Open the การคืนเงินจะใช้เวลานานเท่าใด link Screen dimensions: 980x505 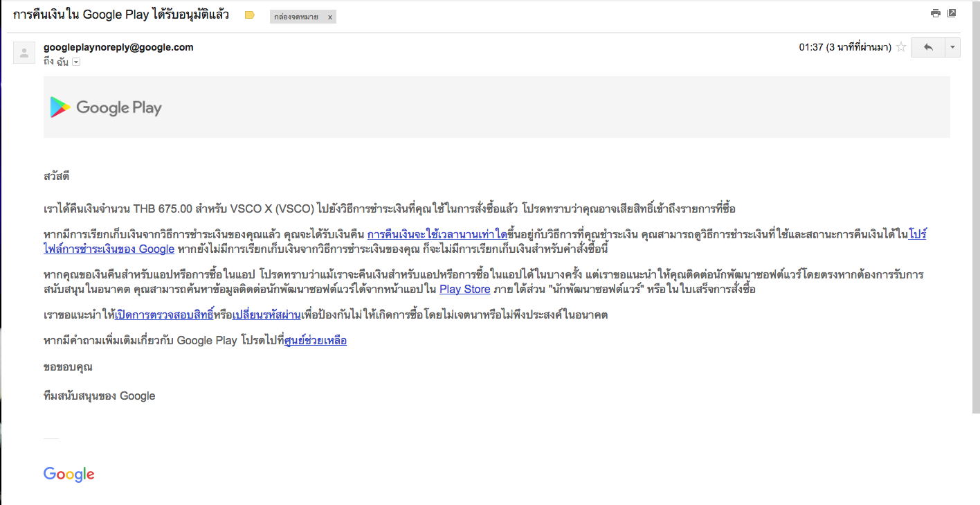coord(437,234)
